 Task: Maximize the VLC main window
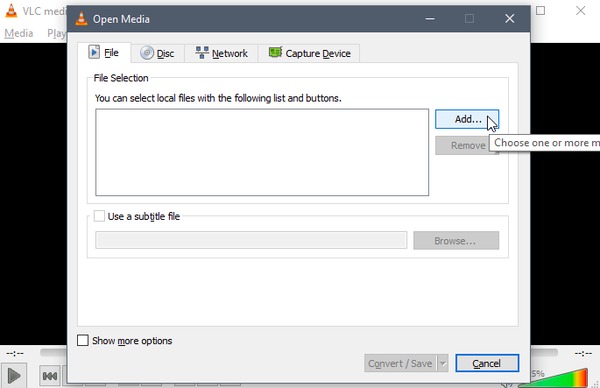pos(540,11)
